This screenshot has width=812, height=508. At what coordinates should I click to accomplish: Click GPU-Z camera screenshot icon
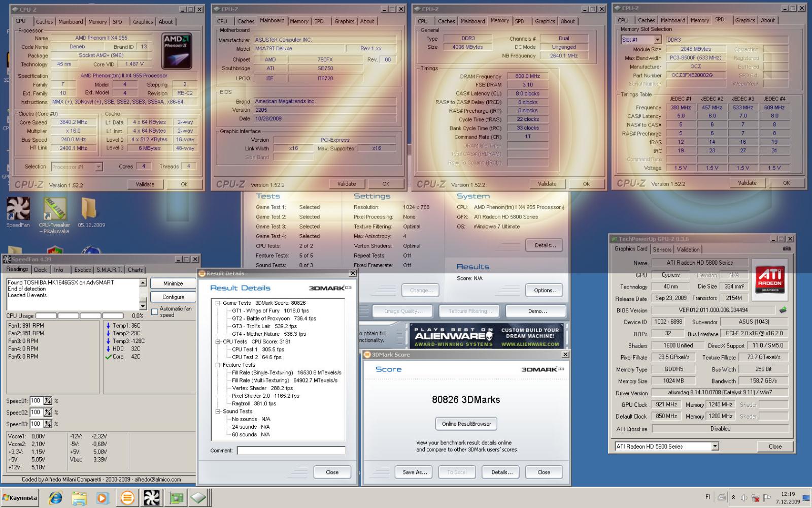coord(787,249)
